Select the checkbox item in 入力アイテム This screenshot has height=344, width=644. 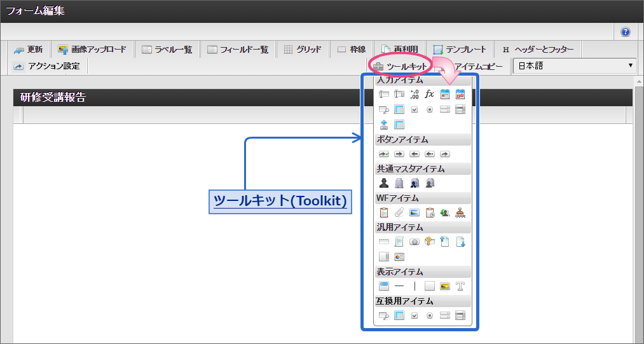[414, 109]
